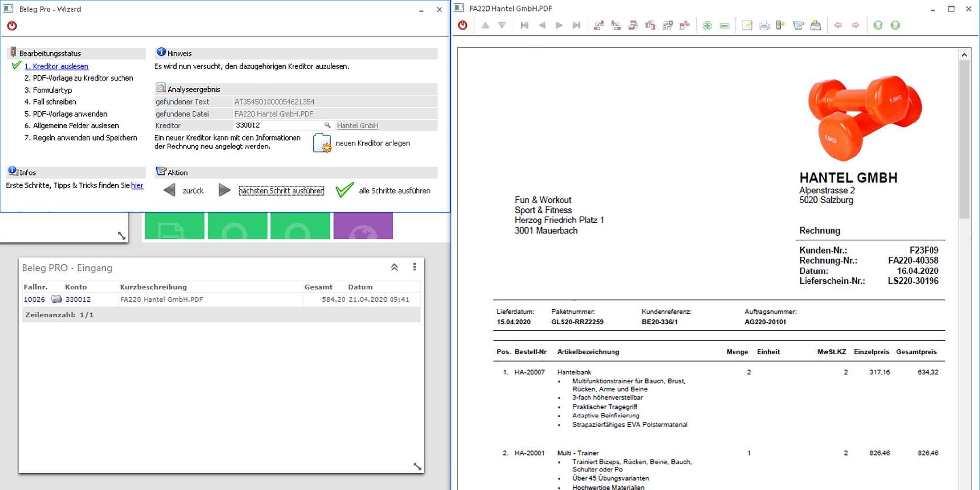The height and width of the screenshot is (490, 980).
Task: Click nächsten Schritt ausführen
Action: click(x=281, y=191)
